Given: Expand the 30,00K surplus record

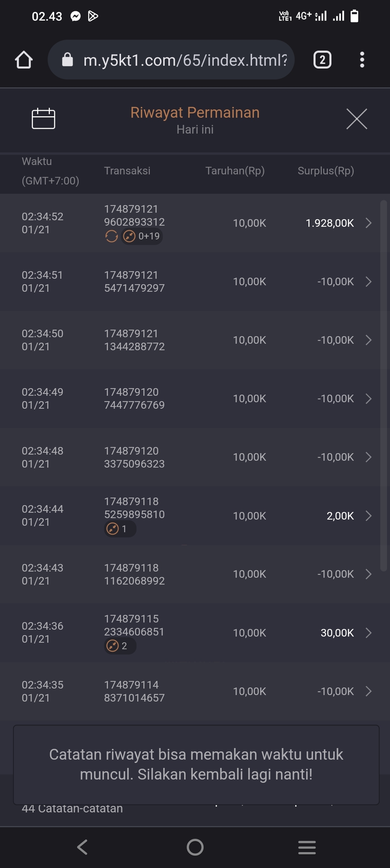Looking at the screenshot, I should click(x=368, y=633).
